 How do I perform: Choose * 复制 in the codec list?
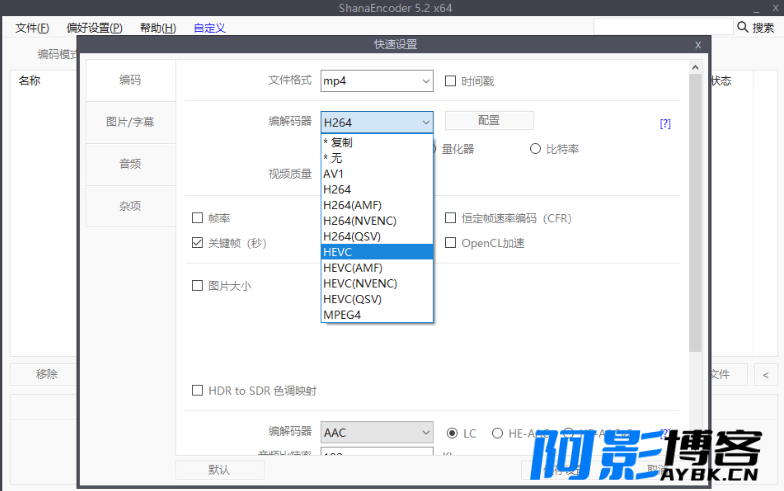coord(377,142)
